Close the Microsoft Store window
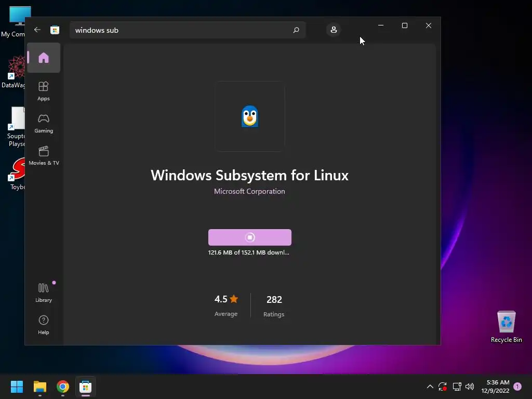Viewport: 532px width, 399px height. [x=429, y=25]
